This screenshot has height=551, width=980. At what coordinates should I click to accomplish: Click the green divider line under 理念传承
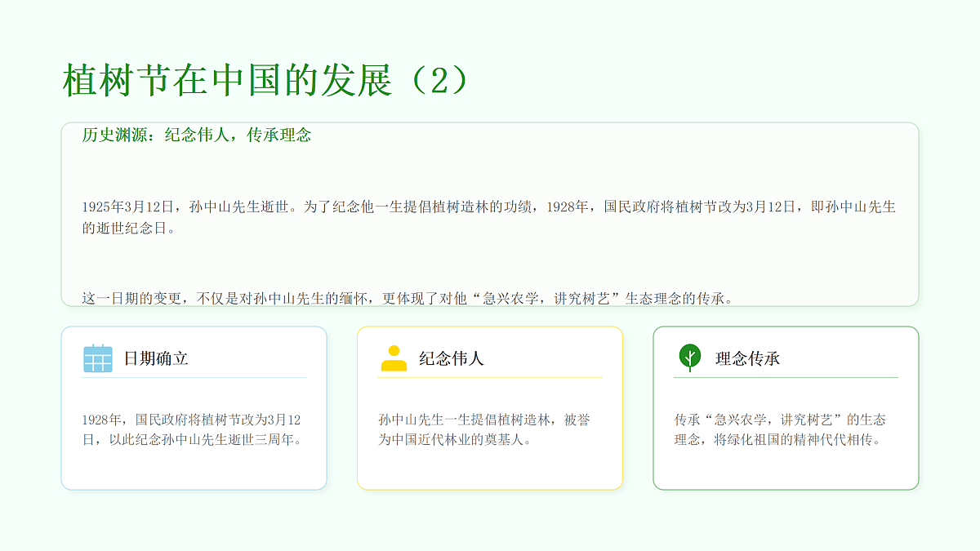coord(786,378)
